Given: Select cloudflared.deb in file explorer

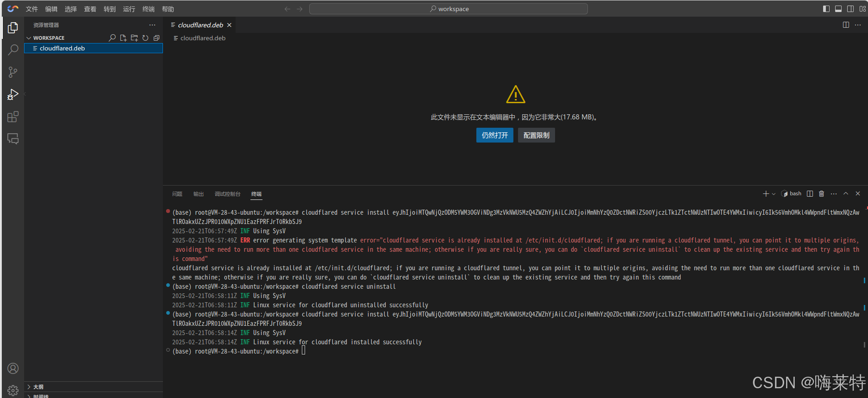Looking at the screenshot, I should (x=94, y=48).
